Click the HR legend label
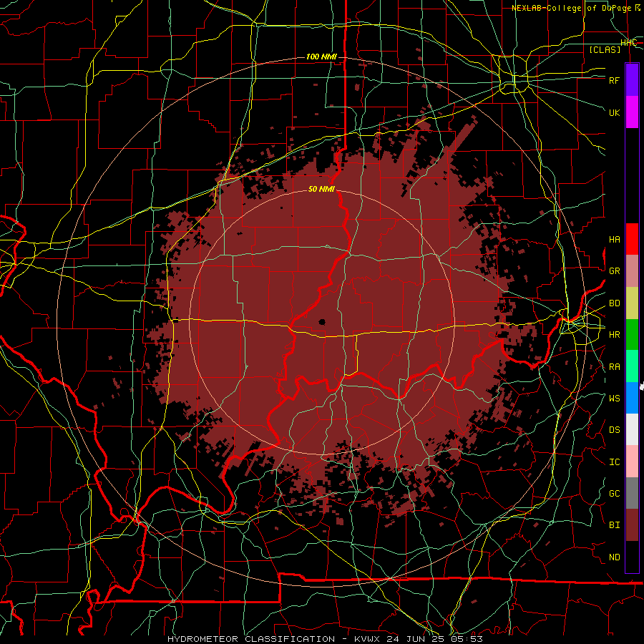Image resolution: width=644 pixels, height=644 pixels. 614,335
